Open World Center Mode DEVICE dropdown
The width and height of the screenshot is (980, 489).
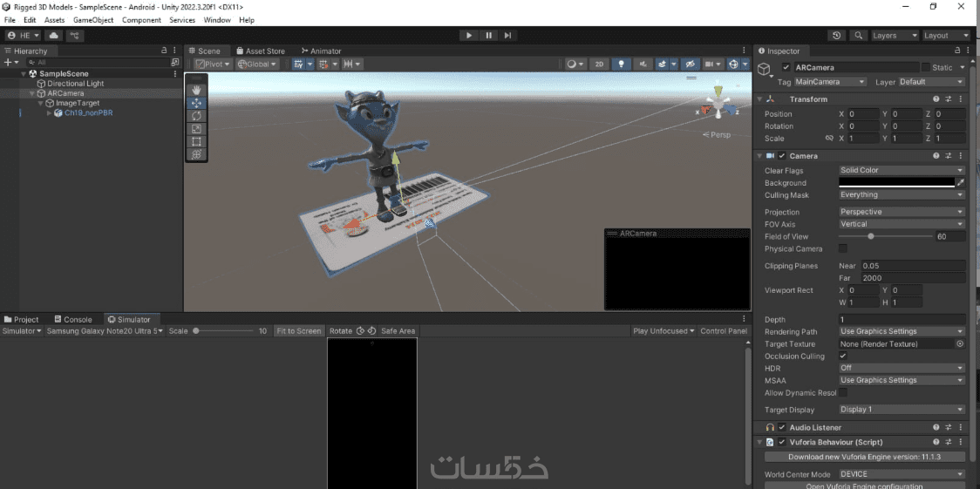pyautogui.click(x=902, y=474)
